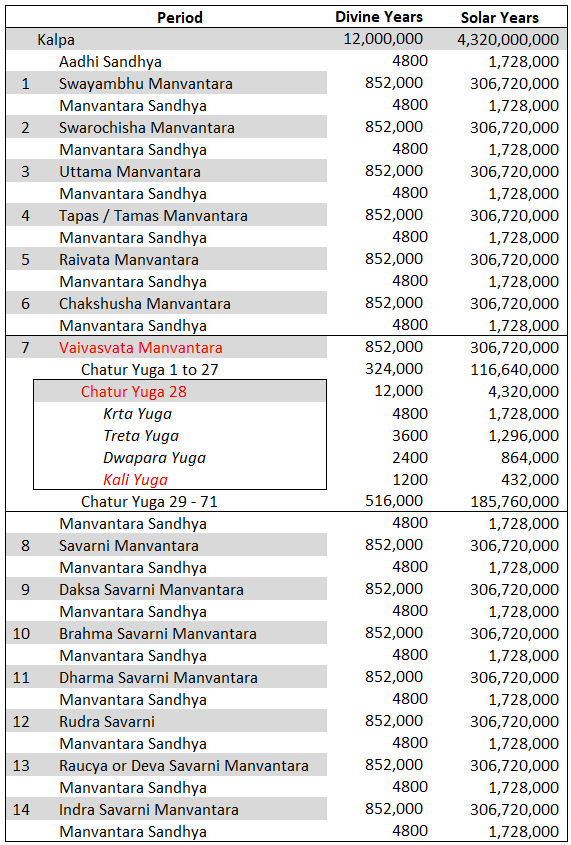This screenshot has width=571, height=845.
Task: Select the red Vaivasvata Manvantara text
Action: tap(141, 348)
